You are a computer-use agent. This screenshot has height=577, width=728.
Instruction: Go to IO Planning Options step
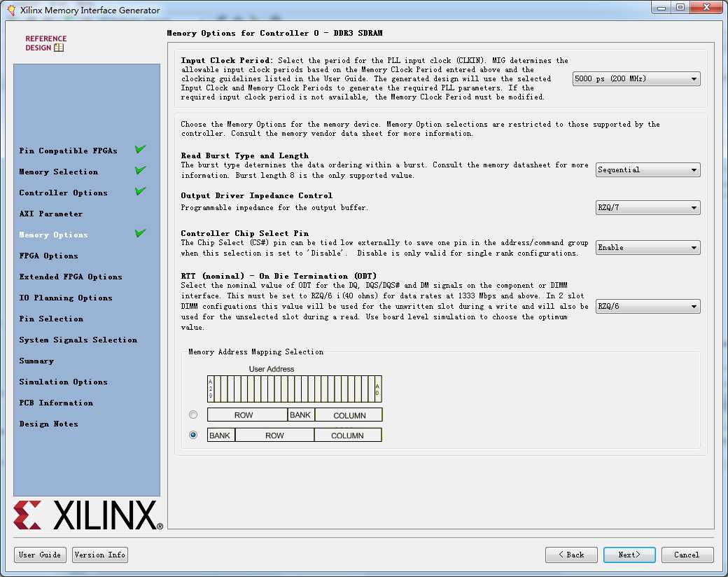[66, 298]
